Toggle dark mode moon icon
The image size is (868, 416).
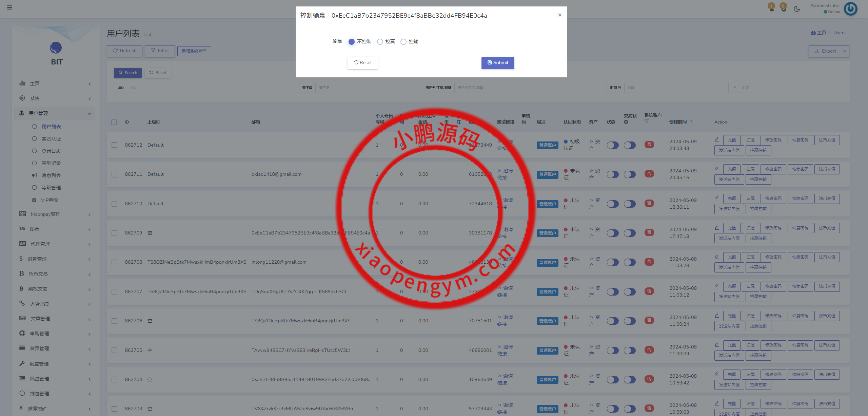click(x=797, y=9)
